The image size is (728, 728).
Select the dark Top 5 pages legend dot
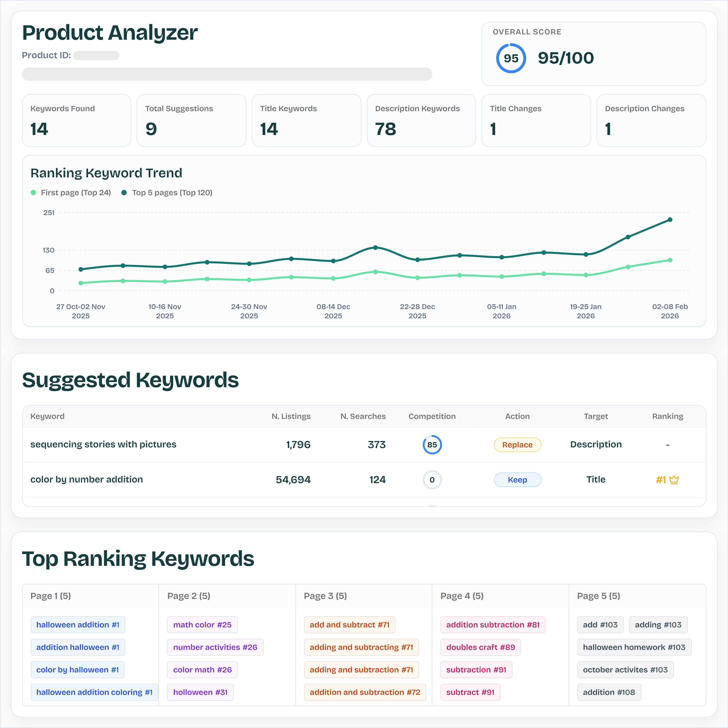(x=124, y=192)
